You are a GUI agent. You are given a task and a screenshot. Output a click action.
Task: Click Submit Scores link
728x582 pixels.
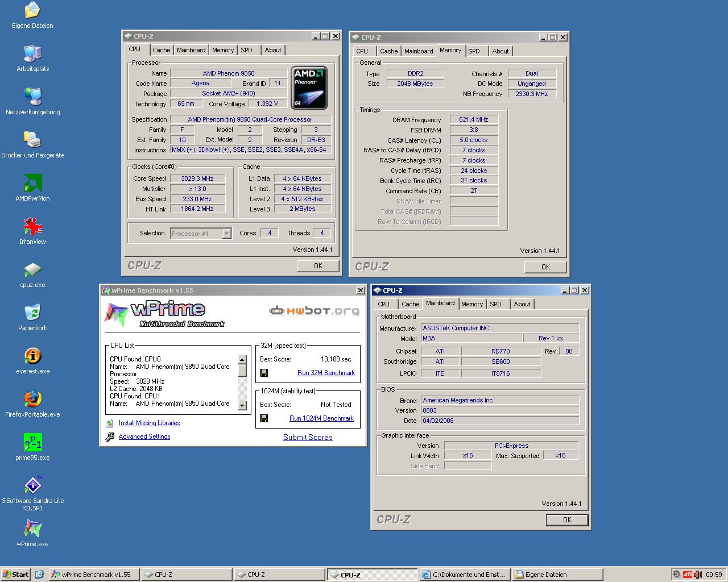[x=308, y=437]
